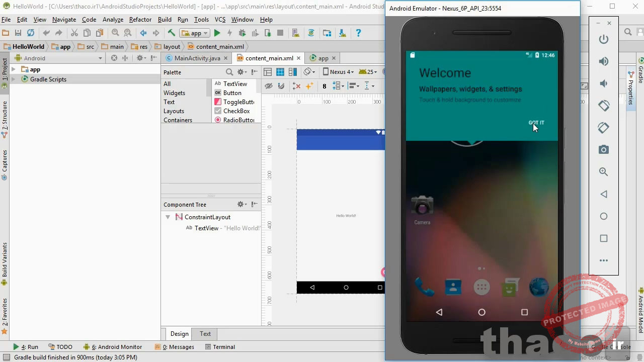Open the Gradle sync icon in the toolbar
The image size is (644, 362).
click(x=311, y=33)
